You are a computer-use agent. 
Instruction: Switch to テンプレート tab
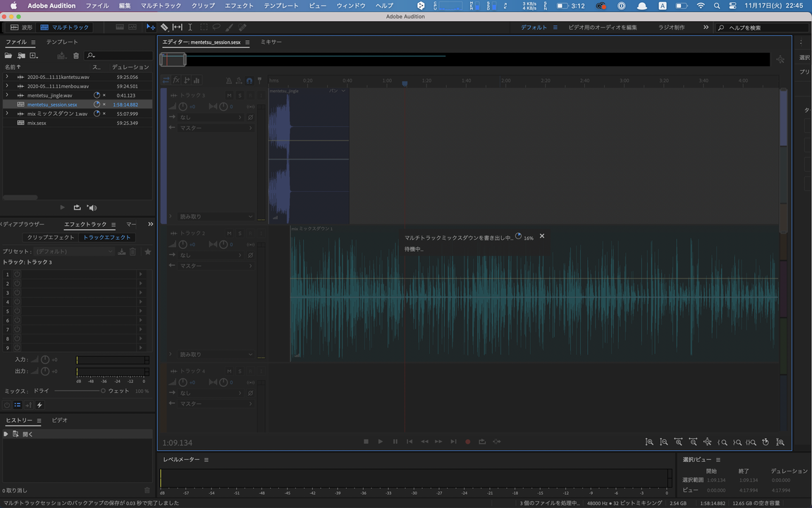[61, 42]
